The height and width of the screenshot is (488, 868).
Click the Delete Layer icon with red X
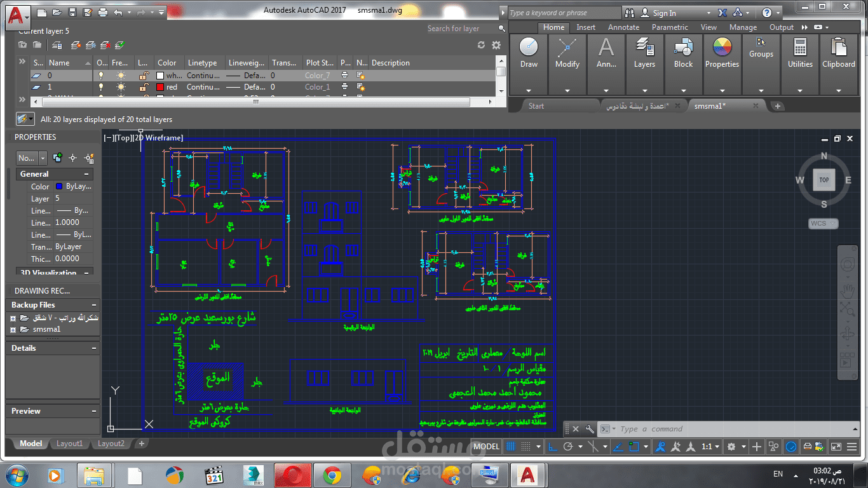[x=105, y=45]
